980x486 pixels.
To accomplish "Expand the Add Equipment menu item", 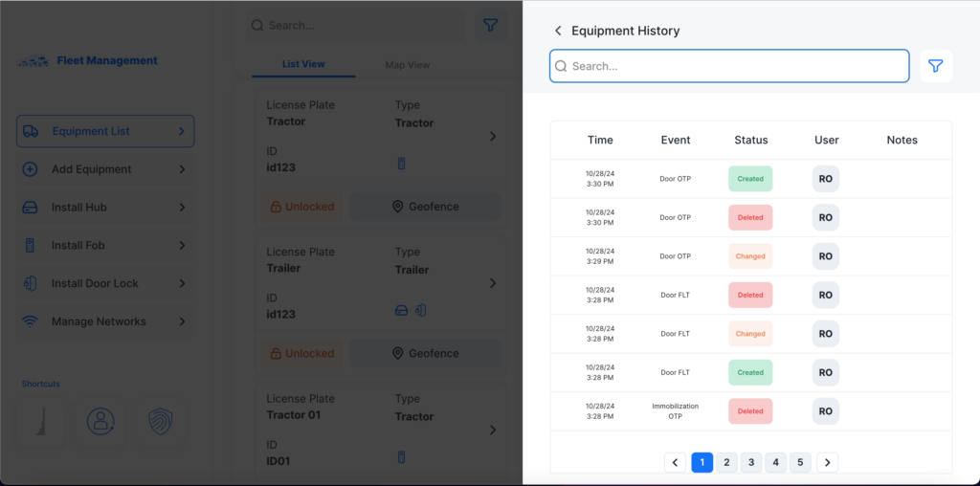I will pos(105,169).
